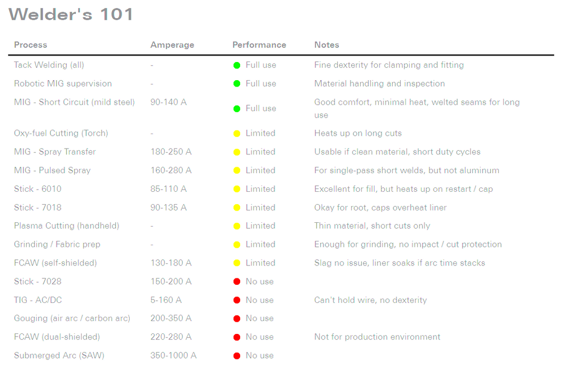588x374 pixels.
Task: Click the Process column header
Action: point(30,45)
